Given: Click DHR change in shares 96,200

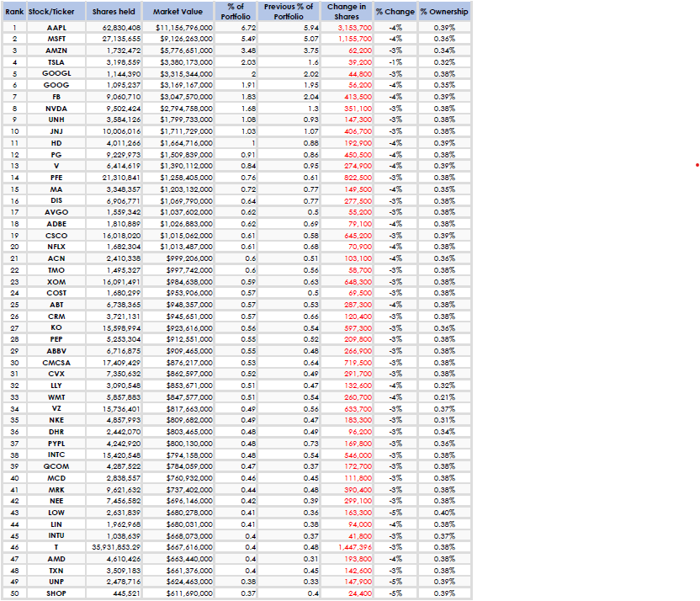Looking at the screenshot, I should (347, 431).
